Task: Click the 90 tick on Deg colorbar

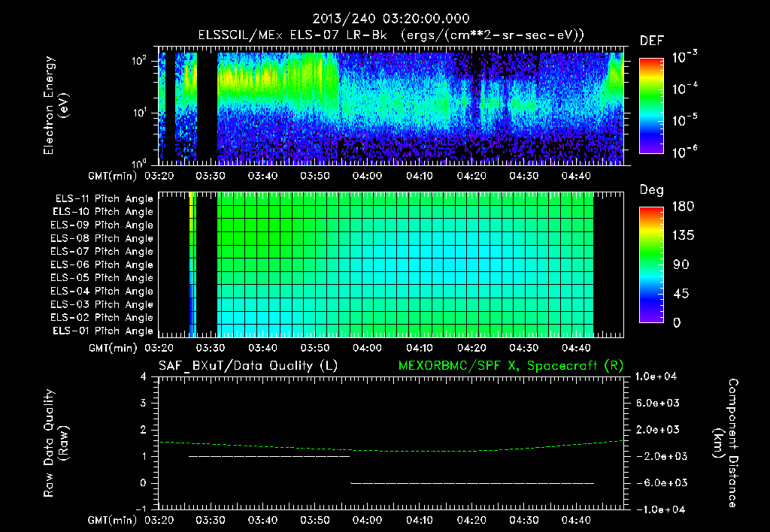Action: click(x=681, y=264)
